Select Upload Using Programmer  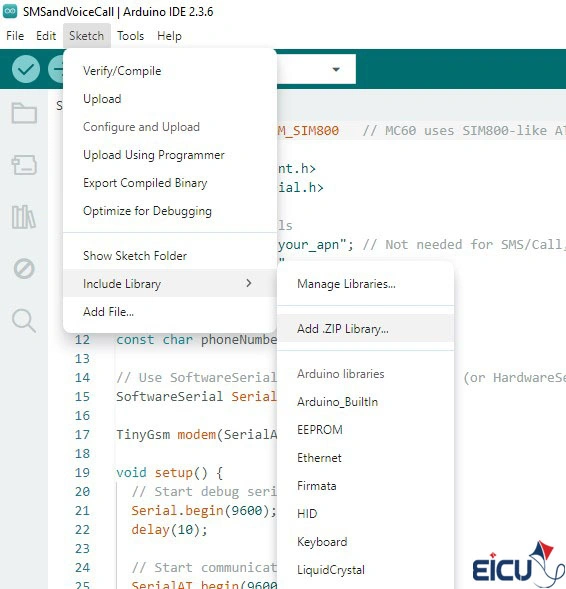170,155
